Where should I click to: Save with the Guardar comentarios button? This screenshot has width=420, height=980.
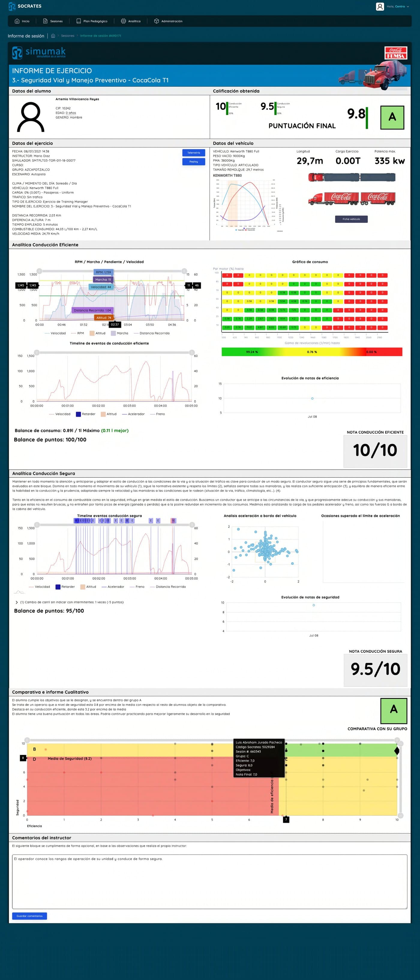(30, 916)
